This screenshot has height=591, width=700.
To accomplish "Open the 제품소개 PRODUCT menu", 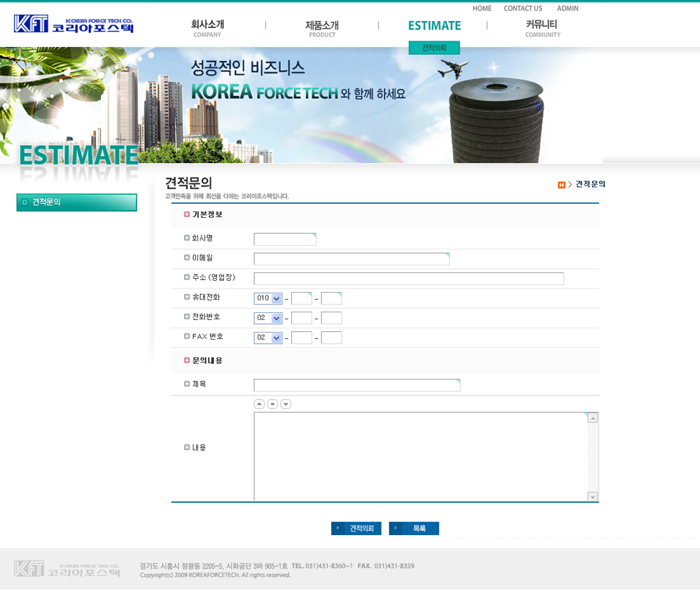I will (x=322, y=28).
